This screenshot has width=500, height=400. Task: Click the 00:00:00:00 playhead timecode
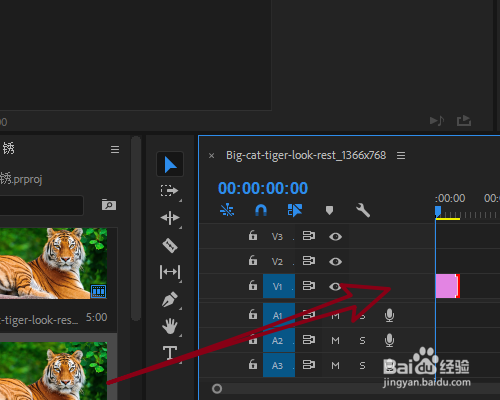click(x=263, y=188)
